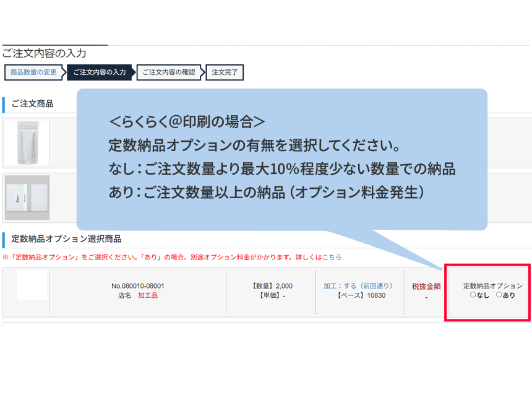
Task: Click the ご注文商品 section heading
Action: point(32,104)
